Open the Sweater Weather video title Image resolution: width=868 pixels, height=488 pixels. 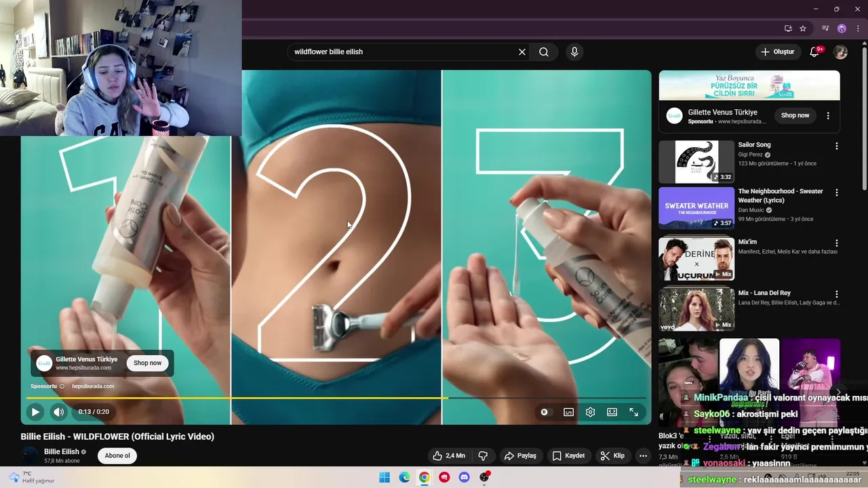coord(781,196)
